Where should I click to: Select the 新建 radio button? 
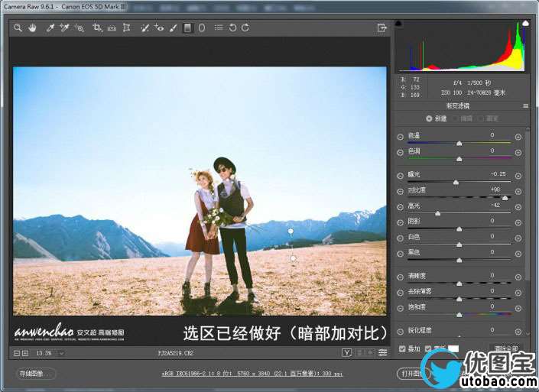(x=429, y=118)
